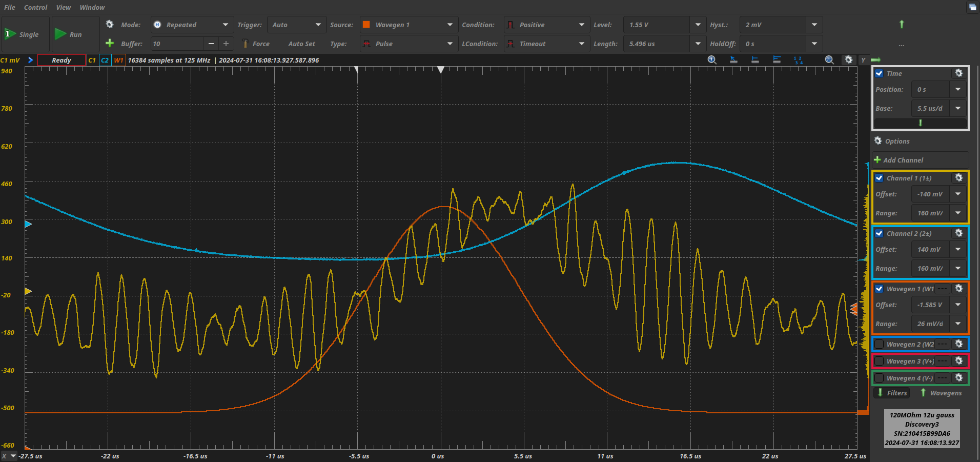The height and width of the screenshot is (462, 980).
Task: Click the Add Channel button
Action: [x=921, y=160]
